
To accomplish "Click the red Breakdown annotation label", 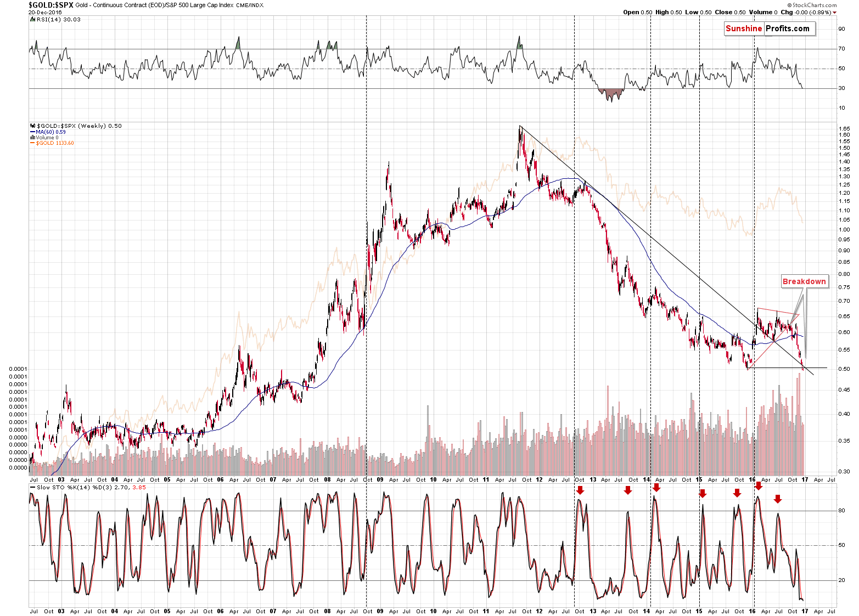I will tap(804, 281).
